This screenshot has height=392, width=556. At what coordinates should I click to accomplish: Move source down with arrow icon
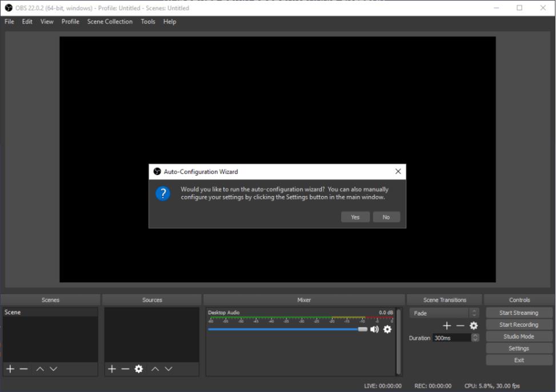click(169, 369)
